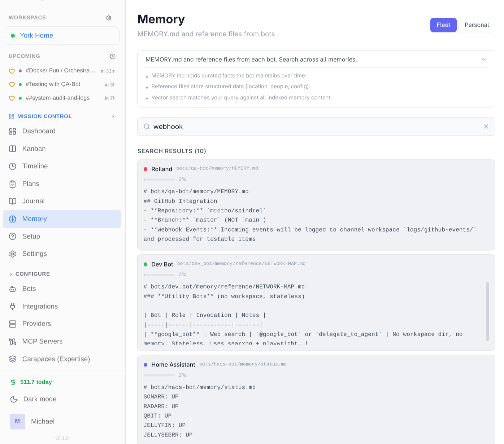This screenshot has width=504, height=444.
Task: Open the Timeline view
Action: [35, 166]
